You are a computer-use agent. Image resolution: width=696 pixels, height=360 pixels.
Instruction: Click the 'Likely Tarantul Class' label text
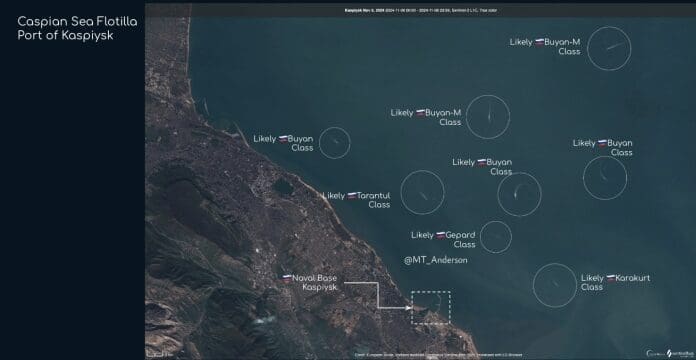tap(356, 200)
